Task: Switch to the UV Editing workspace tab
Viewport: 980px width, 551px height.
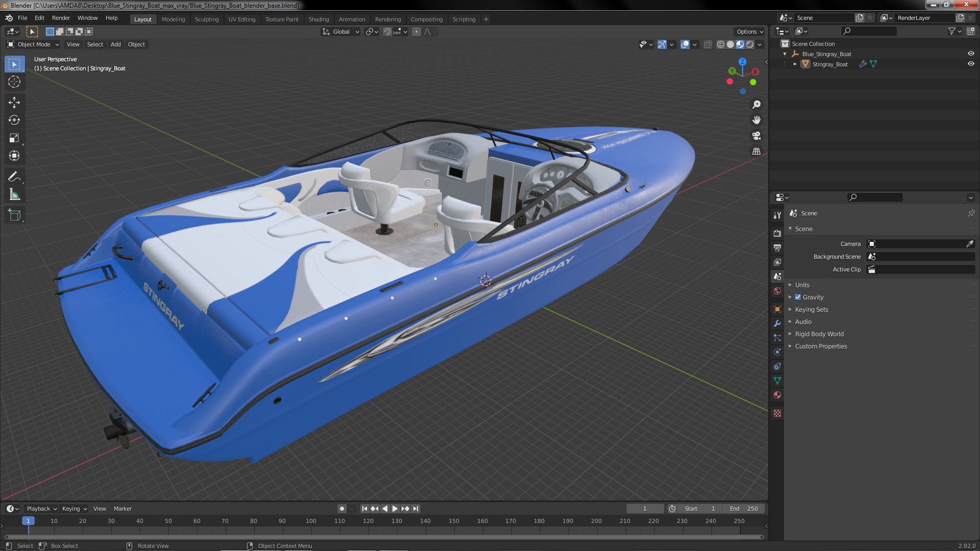Action: (x=242, y=19)
